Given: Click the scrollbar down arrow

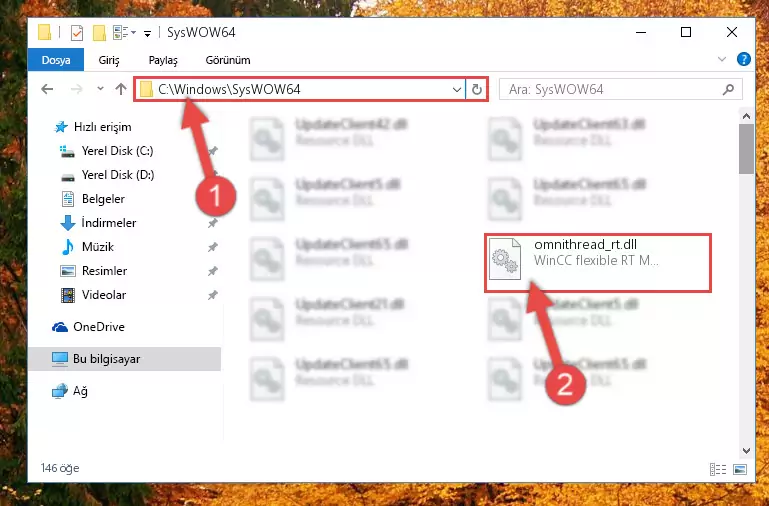Looking at the screenshot, I should [746, 450].
